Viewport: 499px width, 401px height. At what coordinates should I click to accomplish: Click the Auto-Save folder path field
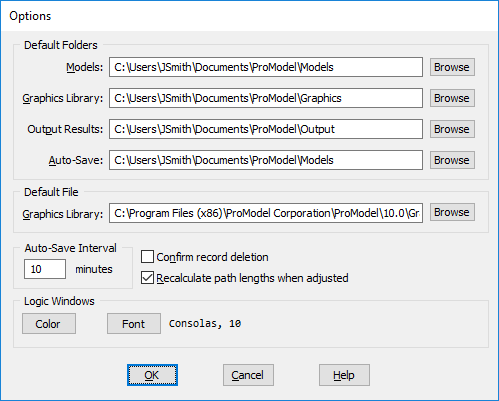pos(266,160)
